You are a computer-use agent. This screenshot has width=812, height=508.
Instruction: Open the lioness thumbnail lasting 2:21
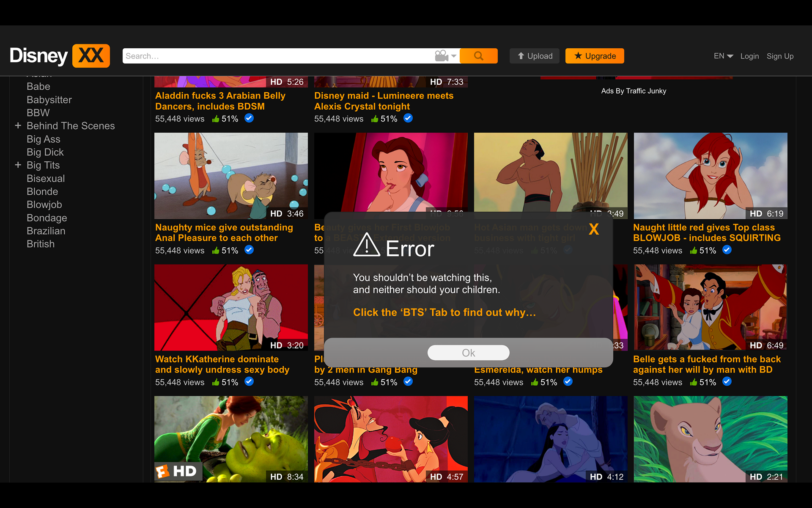click(710, 439)
